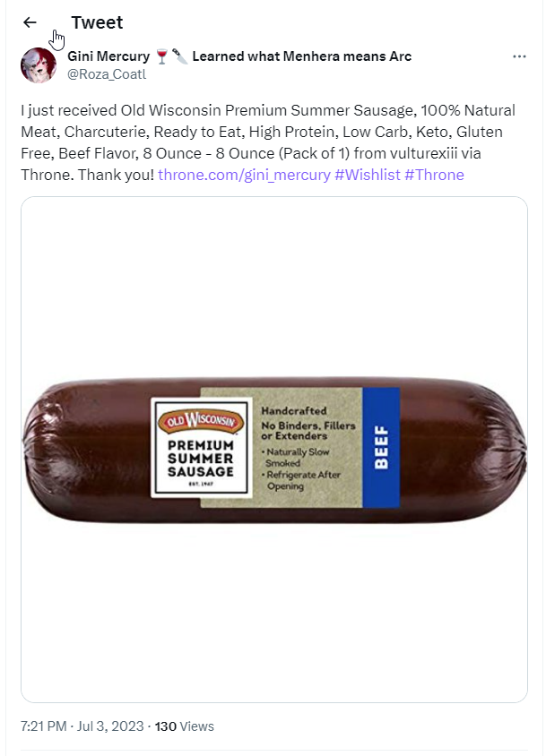Open the three-dot more options menu
The height and width of the screenshot is (756, 546).
tap(519, 56)
